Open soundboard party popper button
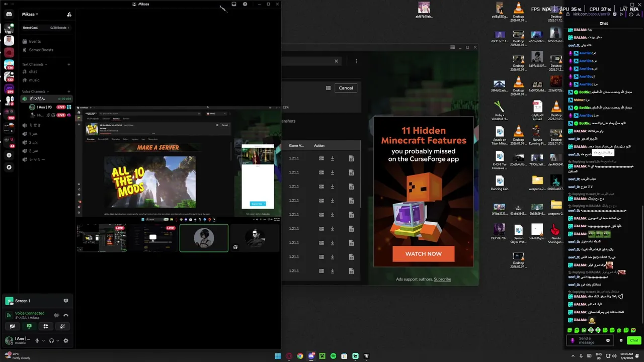Viewport: 644px width, 362px height. click(62, 326)
